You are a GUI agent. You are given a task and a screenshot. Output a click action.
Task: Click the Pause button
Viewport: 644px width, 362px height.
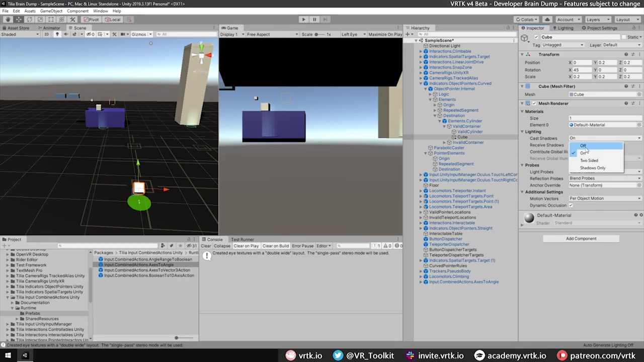(314, 19)
